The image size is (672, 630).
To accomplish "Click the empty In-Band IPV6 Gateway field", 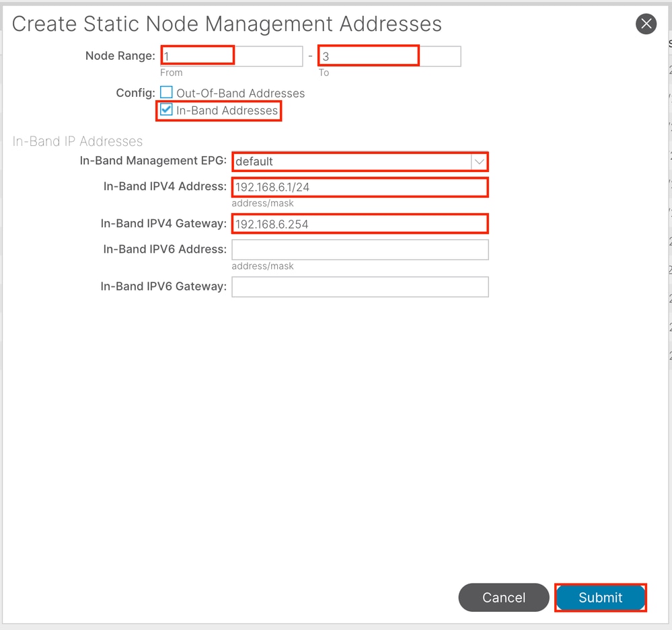I will point(360,287).
